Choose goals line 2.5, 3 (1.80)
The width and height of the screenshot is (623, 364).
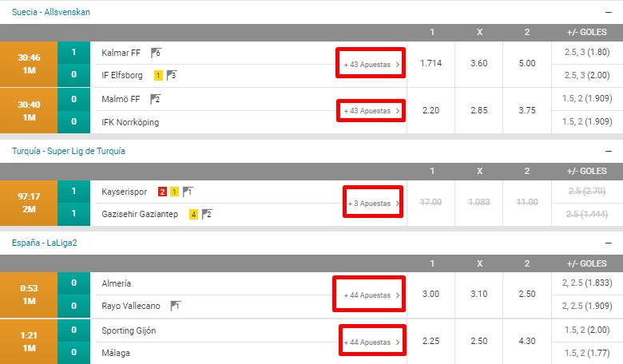coord(587,52)
